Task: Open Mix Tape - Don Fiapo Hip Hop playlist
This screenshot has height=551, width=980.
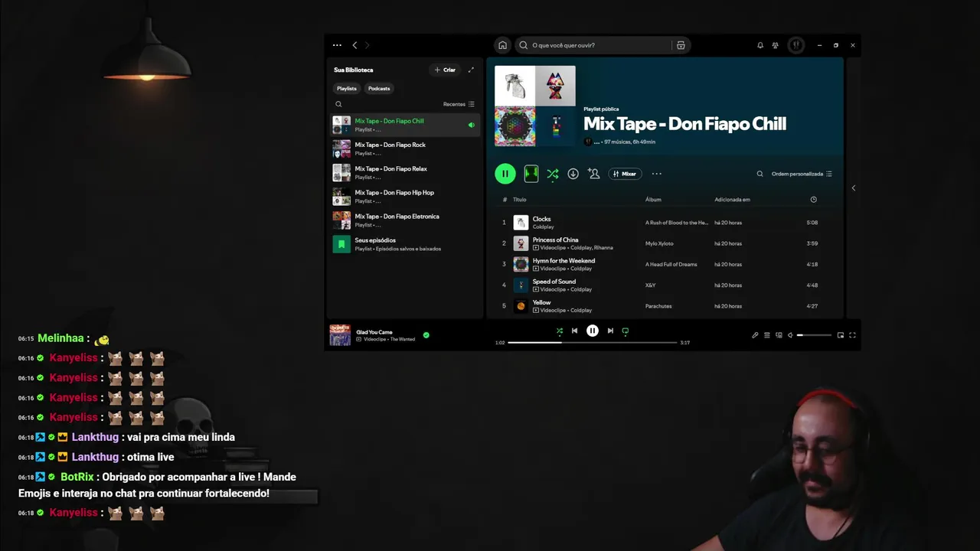Action: coord(405,197)
